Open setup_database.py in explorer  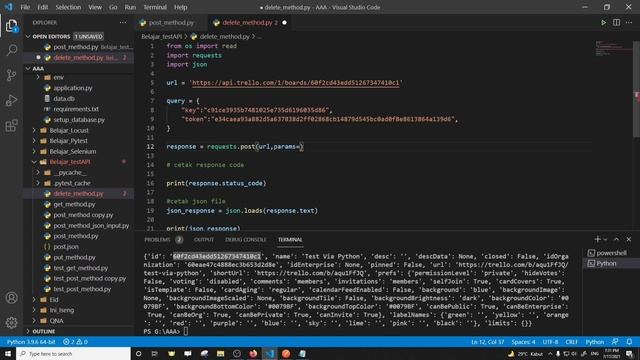(x=78, y=120)
